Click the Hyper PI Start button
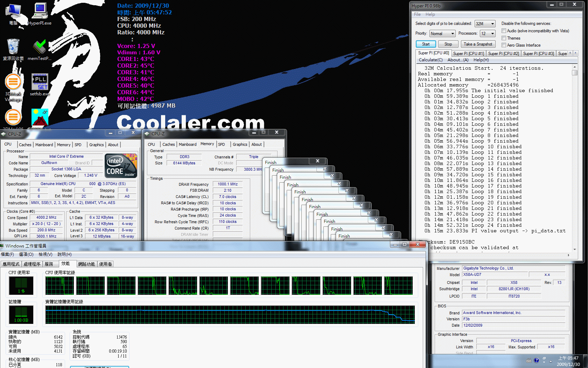 tap(426, 44)
